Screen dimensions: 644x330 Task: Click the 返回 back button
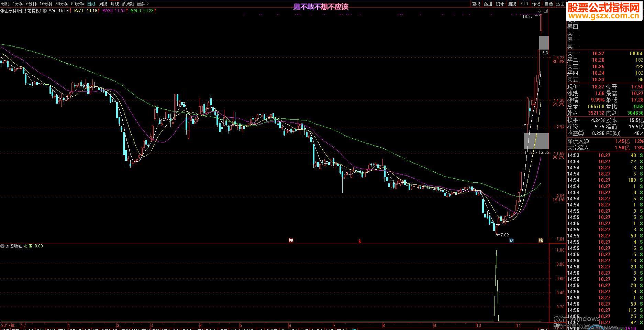[x=560, y=4]
